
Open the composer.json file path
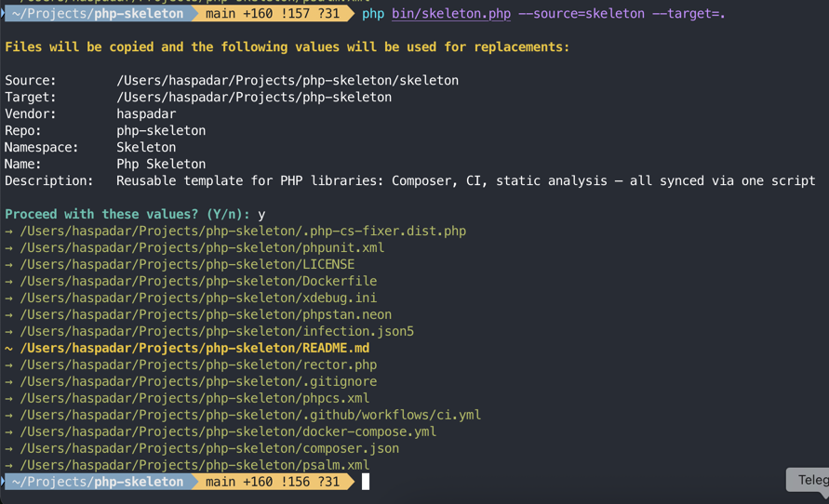209,449
